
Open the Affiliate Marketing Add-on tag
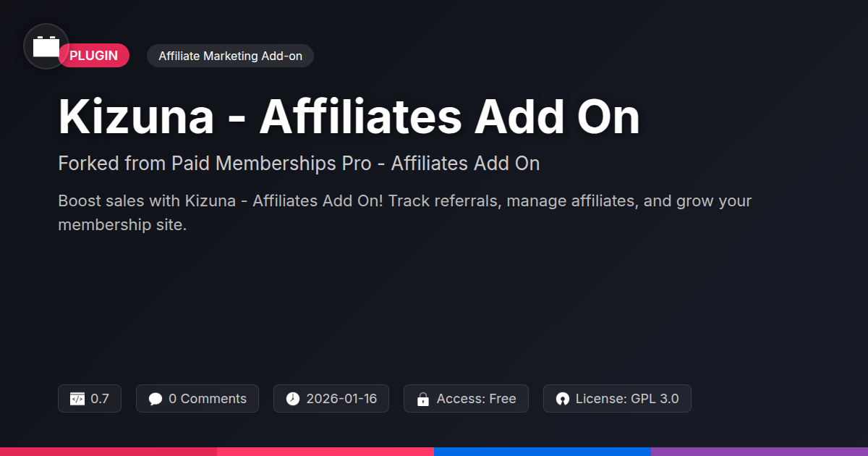click(x=230, y=56)
